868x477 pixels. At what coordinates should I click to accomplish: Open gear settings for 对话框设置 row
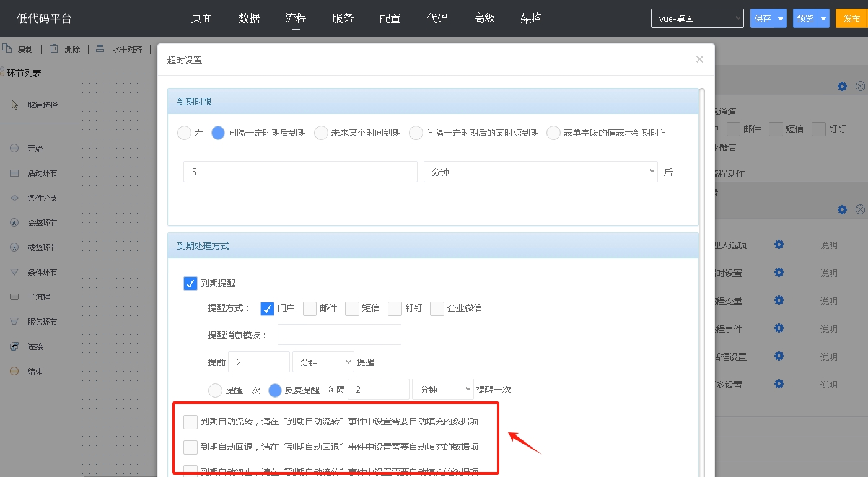(x=779, y=356)
